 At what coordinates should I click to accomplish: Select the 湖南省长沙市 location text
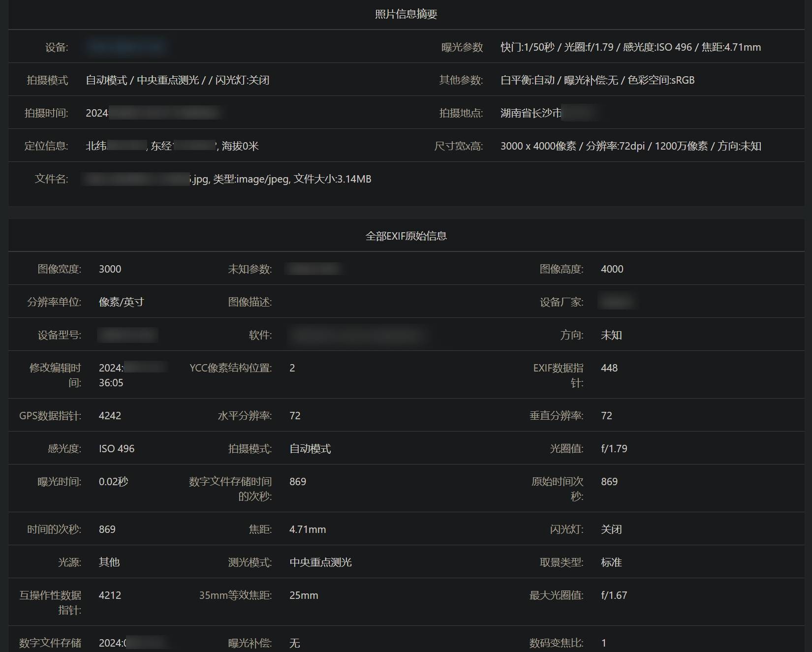point(531,113)
